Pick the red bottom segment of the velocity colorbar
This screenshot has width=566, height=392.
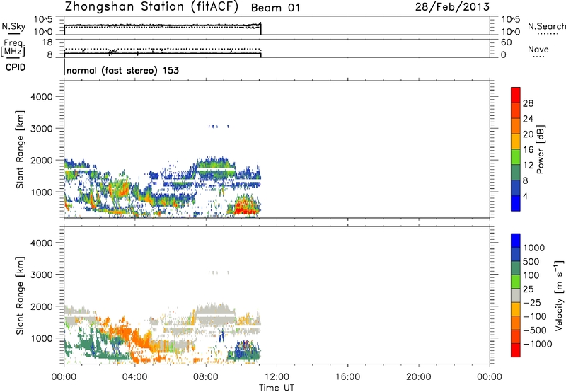click(516, 350)
